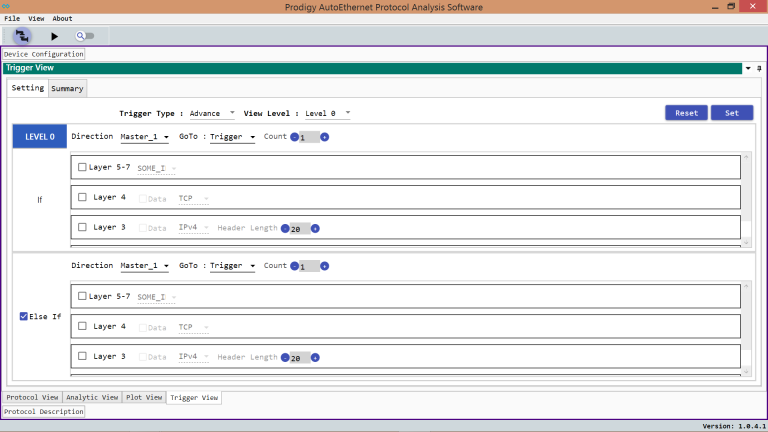The height and width of the screenshot is (432, 768).
Task: Open Direction Master_1 dropdown in If section
Action: click(x=144, y=137)
